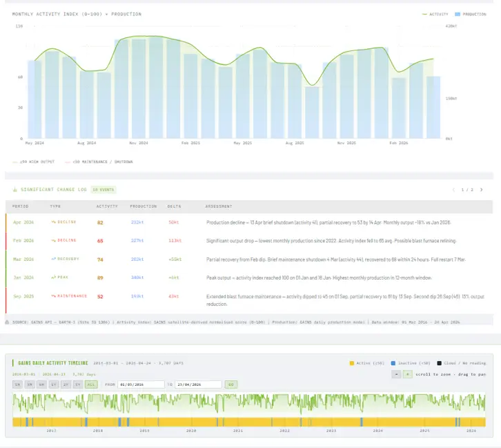The image size is (501, 448).
Task: Toggle the ACTIVITY series in chart legend
Action: 435,14
